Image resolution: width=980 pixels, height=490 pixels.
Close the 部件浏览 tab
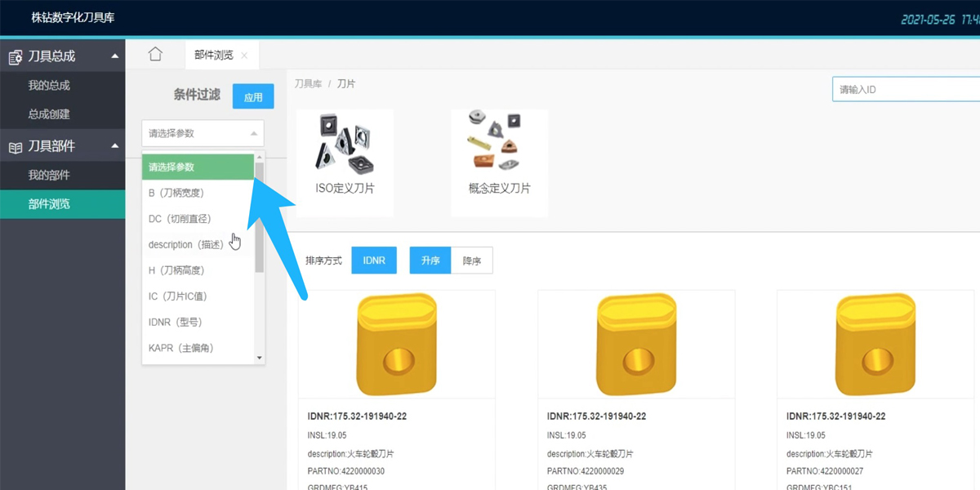[x=244, y=56]
